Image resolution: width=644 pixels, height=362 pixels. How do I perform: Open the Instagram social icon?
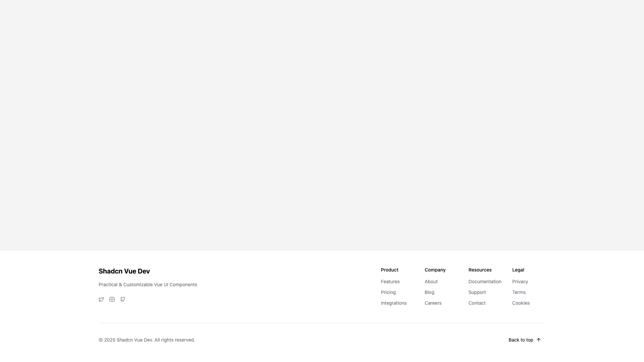tap(112, 299)
